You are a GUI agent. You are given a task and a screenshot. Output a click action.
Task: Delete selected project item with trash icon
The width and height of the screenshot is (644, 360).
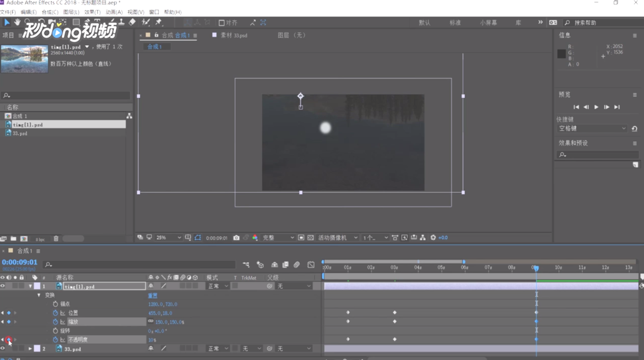point(56,239)
